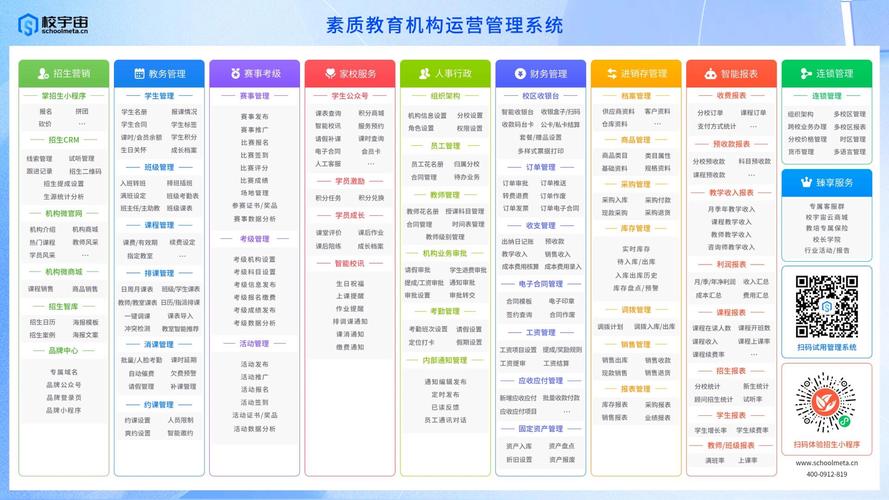Image resolution: width=889 pixels, height=500 pixels.
Task: Select 参赛证书/奖品
Action: (255, 206)
